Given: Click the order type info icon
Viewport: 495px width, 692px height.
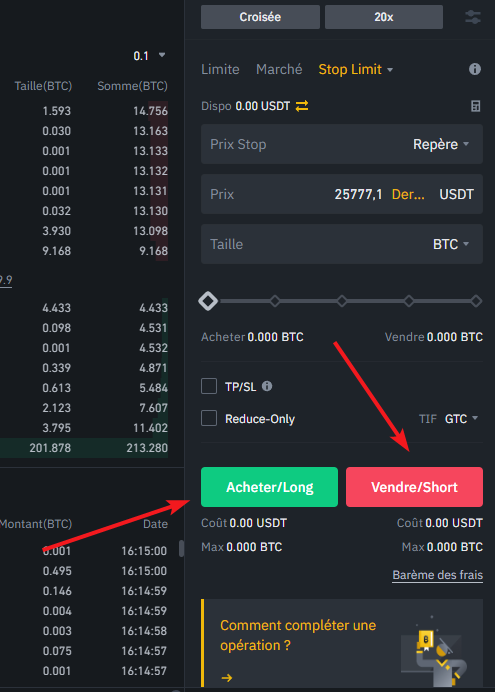Looking at the screenshot, I should point(475,69).
